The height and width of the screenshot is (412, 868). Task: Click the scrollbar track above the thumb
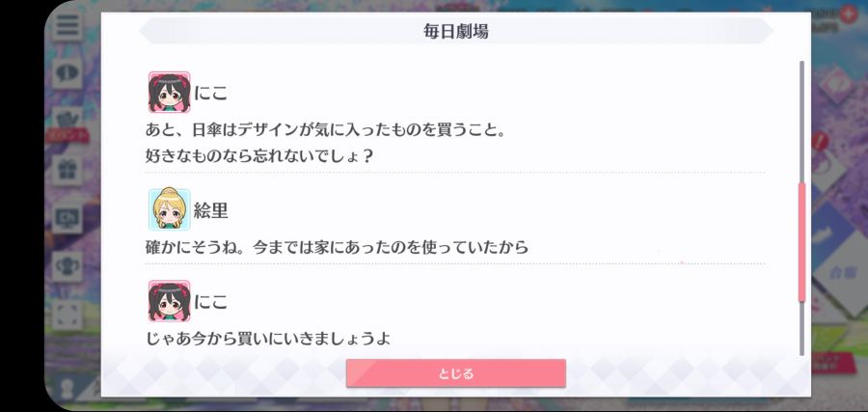(801, 122)
